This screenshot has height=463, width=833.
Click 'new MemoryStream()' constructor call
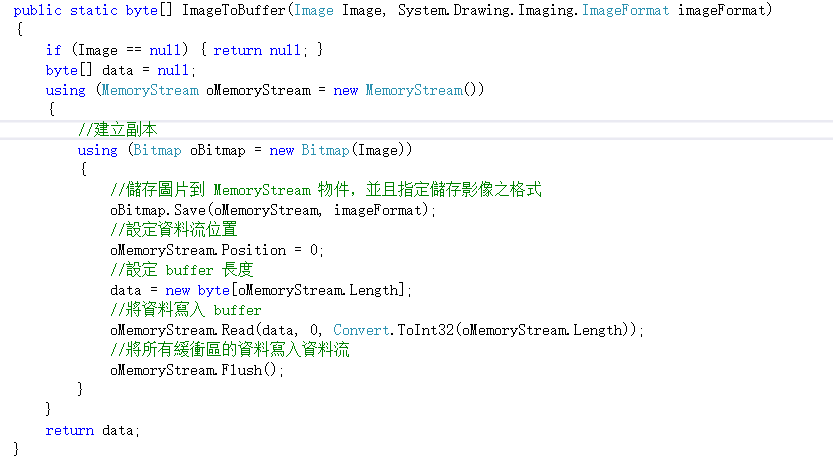click(409, 90)
